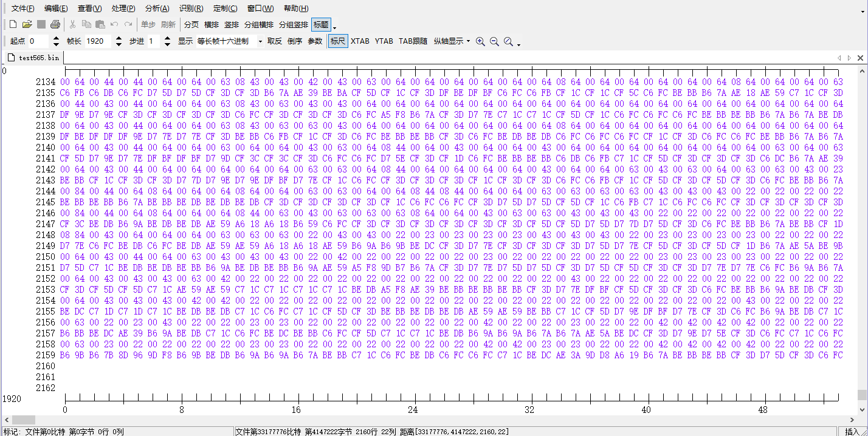
Task: Open the 显示 display format dropdown 等长帧十六进制
Action: 228,41
